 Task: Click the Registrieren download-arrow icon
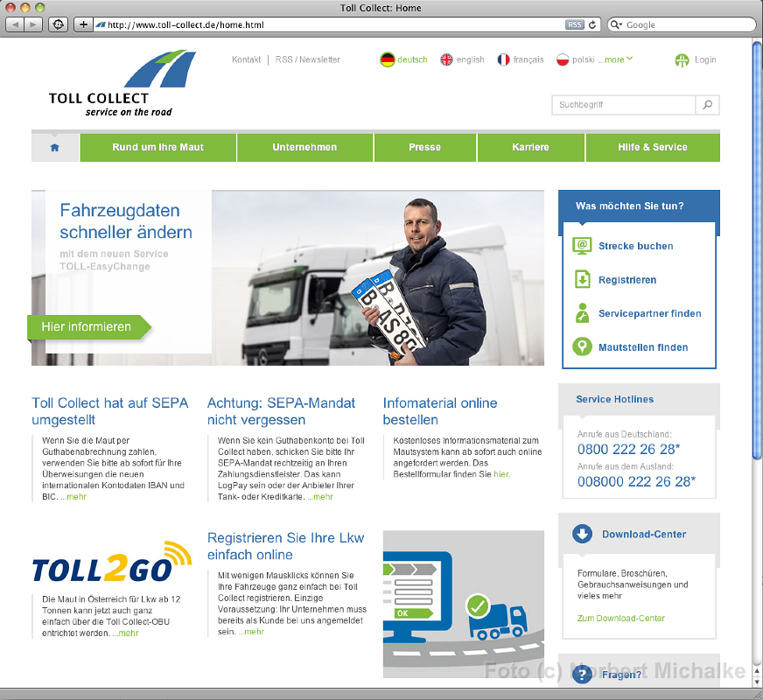tap(582, 280)
